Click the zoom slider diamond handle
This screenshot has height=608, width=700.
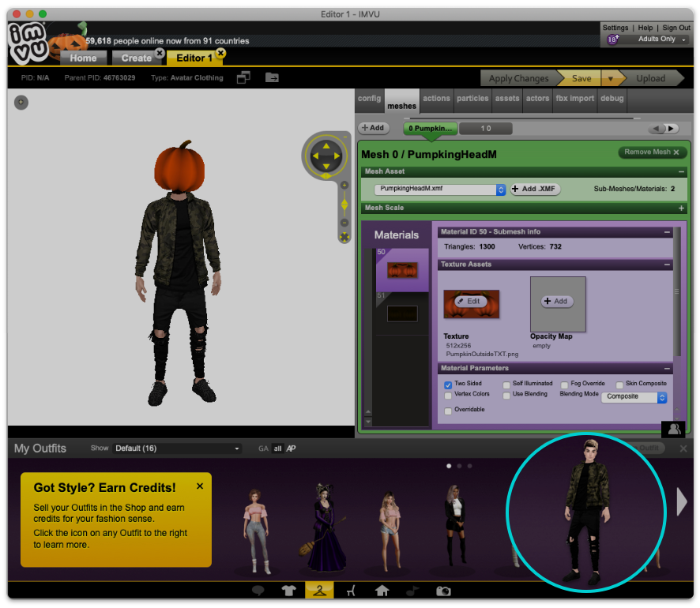[344, 205]
